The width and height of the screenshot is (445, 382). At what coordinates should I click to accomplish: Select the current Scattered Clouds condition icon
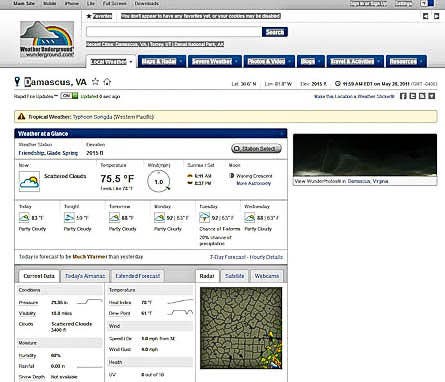pyautogui.click(x=29, y=181)
